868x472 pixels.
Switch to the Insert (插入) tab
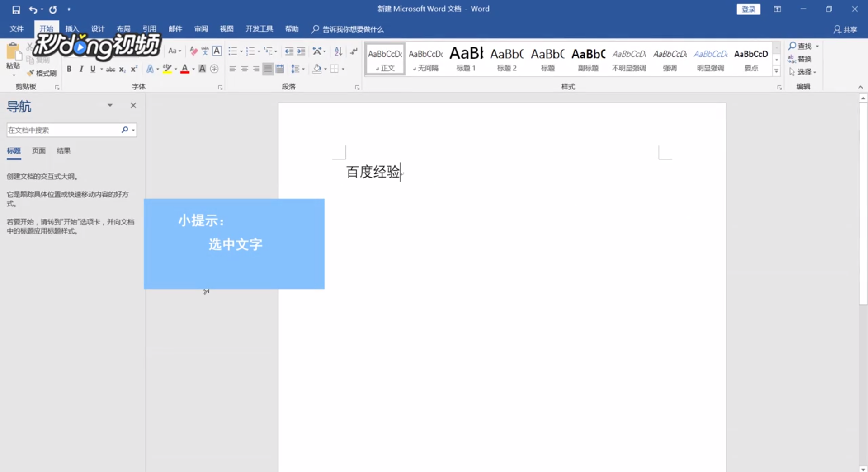point(72,29)
